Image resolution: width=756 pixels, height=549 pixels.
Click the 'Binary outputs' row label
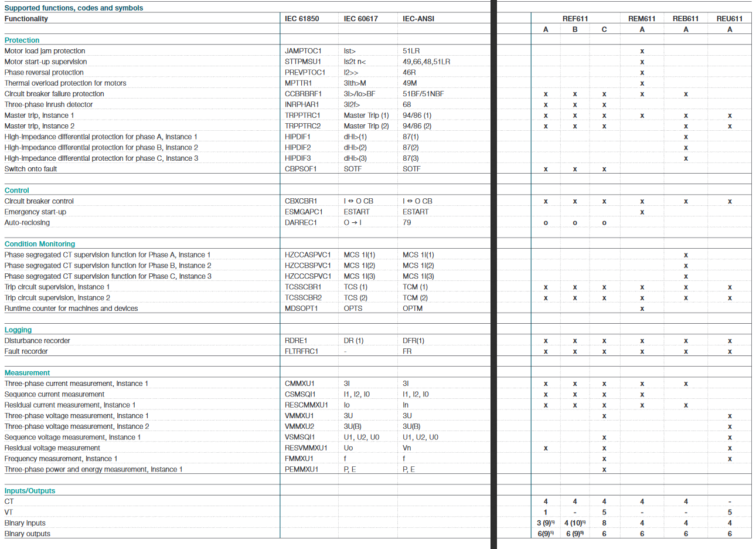pyautogui.click(x=27, y=534)
